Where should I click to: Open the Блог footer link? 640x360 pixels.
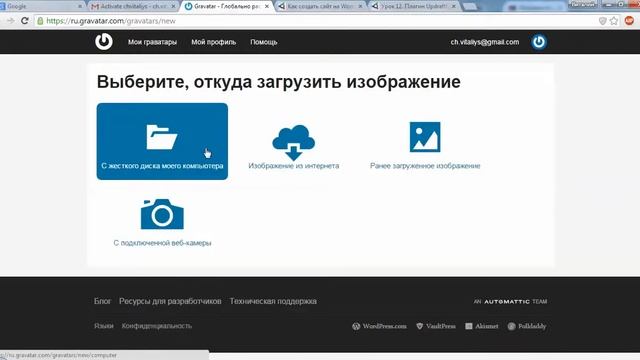pyautogui.click(x=102, y=301)
